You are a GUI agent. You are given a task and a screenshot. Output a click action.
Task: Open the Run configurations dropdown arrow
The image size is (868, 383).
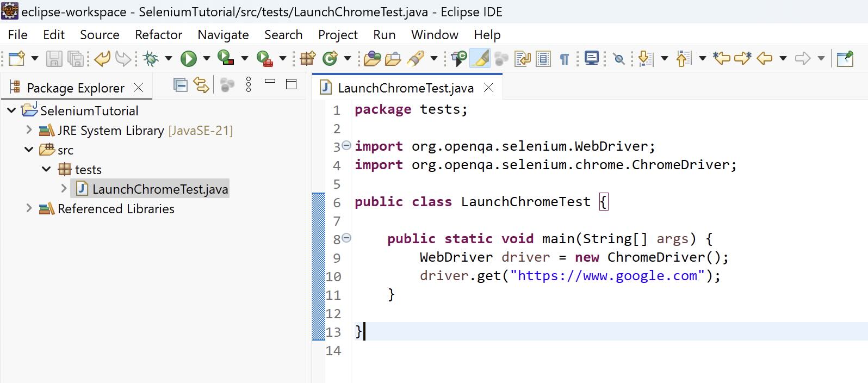207,58
